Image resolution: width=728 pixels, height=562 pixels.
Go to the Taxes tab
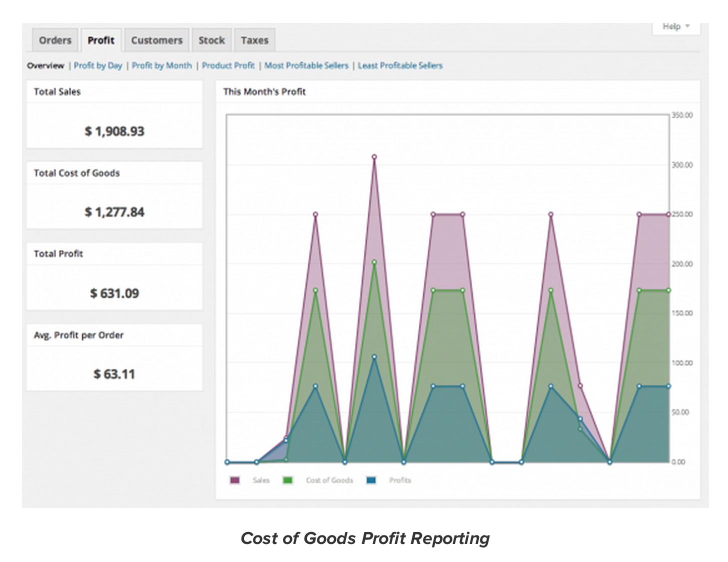[254, 40]
